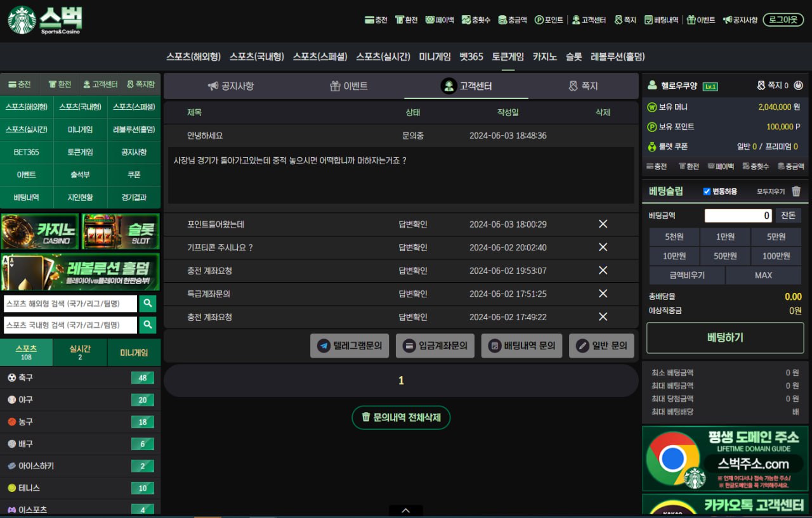Switch to the 공지사항 tab
The image size is (812, 518).
[230, 86]
